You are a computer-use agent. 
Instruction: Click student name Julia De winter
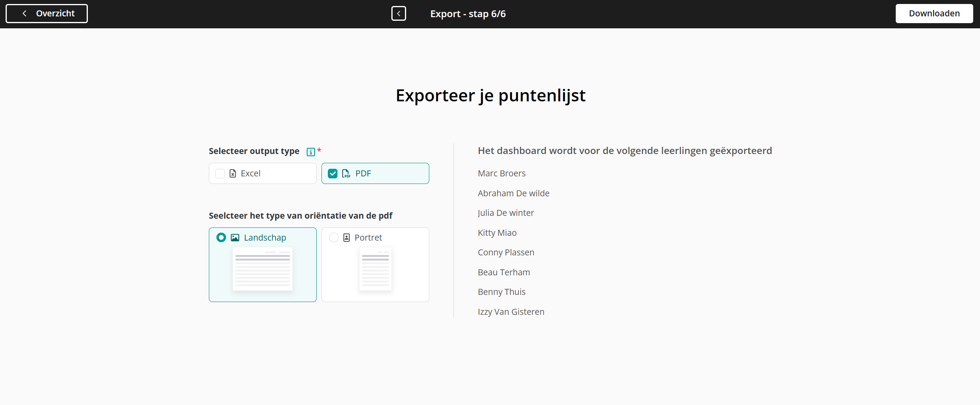pos(506,213)
